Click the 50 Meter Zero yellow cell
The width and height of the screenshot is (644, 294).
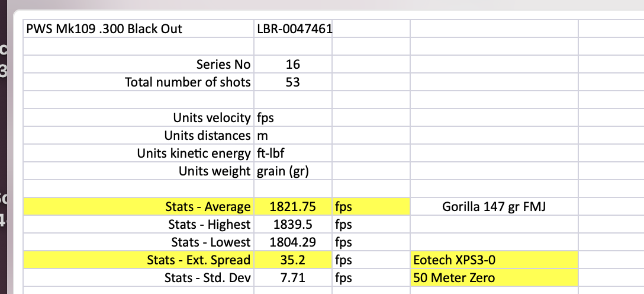click(494, 277)
